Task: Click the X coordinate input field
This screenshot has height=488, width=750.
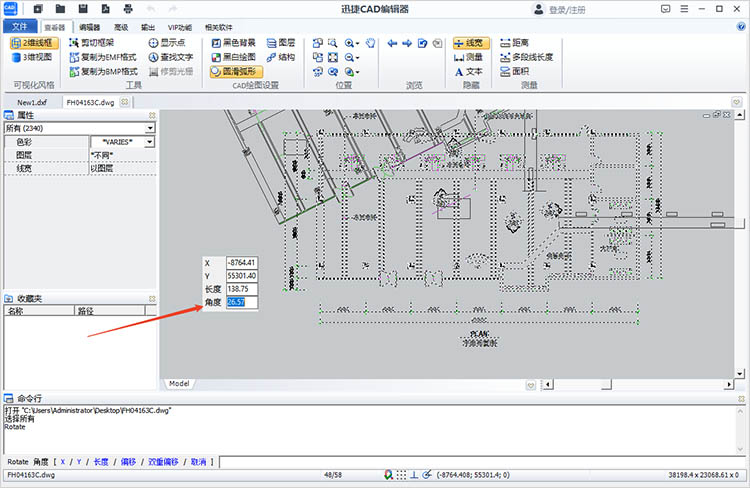Action: click(242, 263)
